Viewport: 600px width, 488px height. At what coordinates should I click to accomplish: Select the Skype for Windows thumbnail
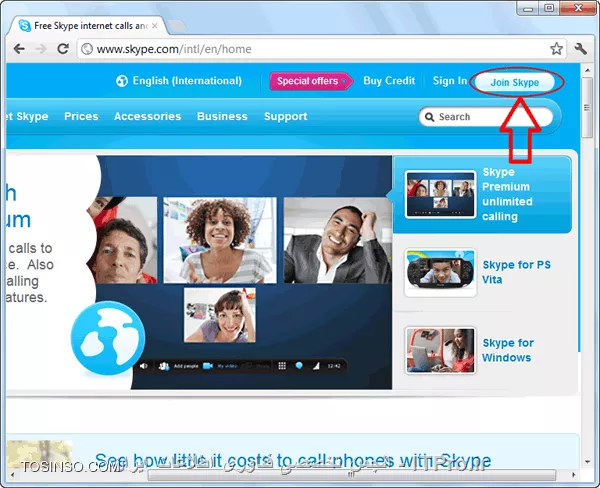(x=440, y=350)
